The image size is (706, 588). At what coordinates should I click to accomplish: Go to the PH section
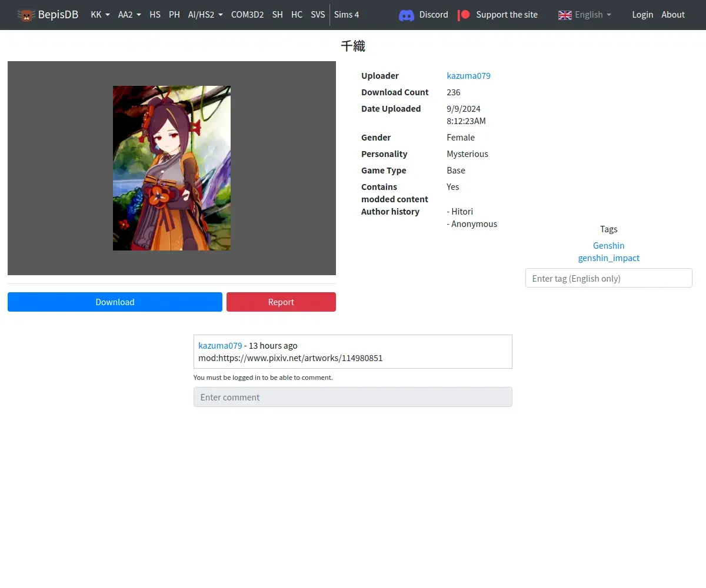point(174,15)
